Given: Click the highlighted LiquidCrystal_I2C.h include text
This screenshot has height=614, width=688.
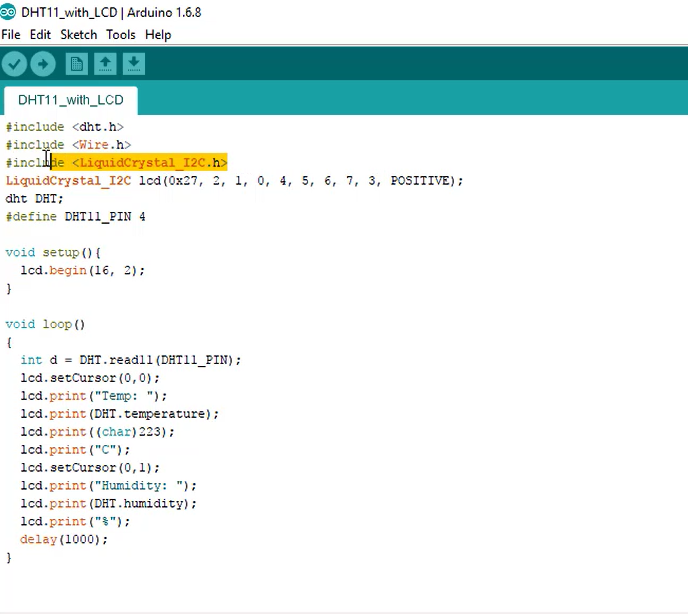Looking at the screenshot, I should [150, 163].
